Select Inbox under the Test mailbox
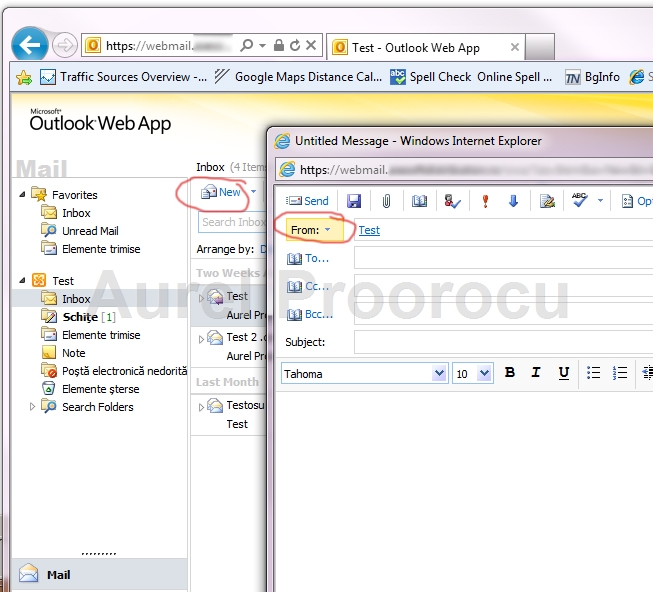This screenshot has width=653, height=592. 66,298
